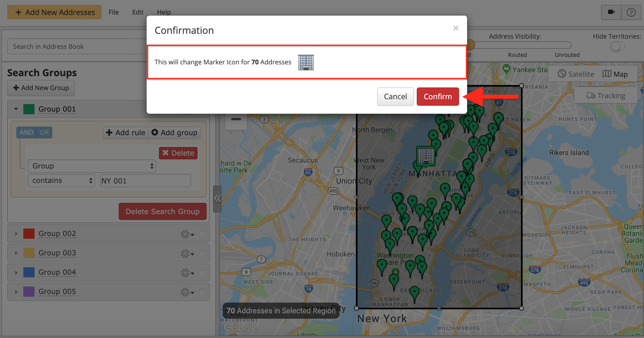Click Group 001 green color swatch
Screen dimensions: 644x338
pos(29,109)
